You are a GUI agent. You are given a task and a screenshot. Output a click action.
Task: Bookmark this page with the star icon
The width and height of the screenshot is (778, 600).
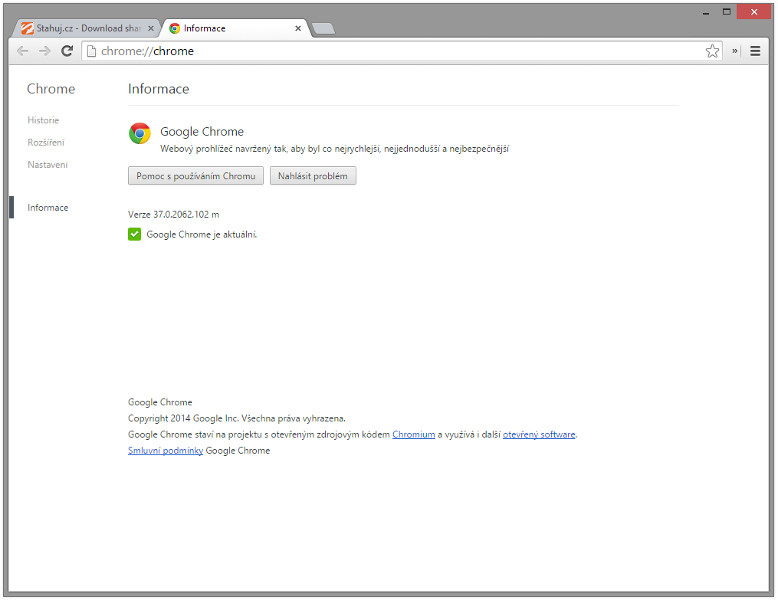point(713,51)
